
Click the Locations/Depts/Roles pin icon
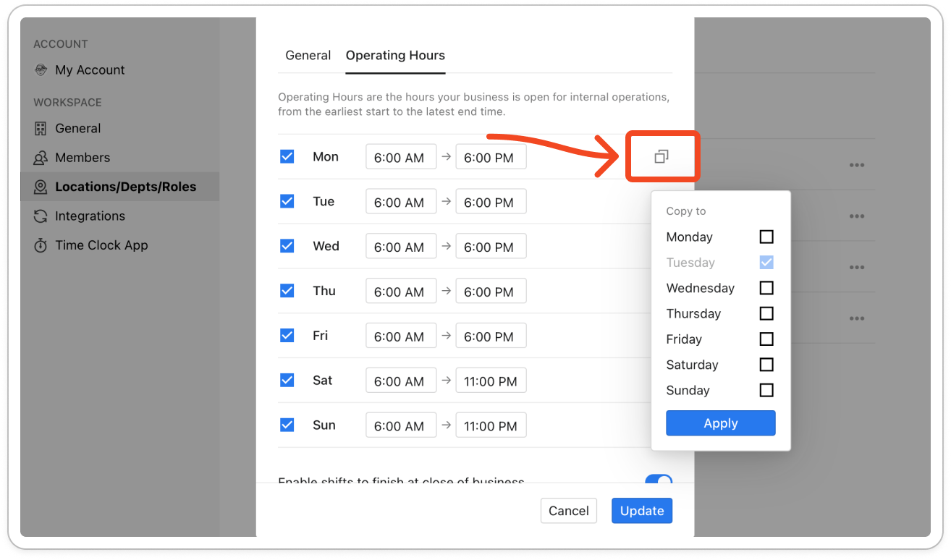[41, 187]
